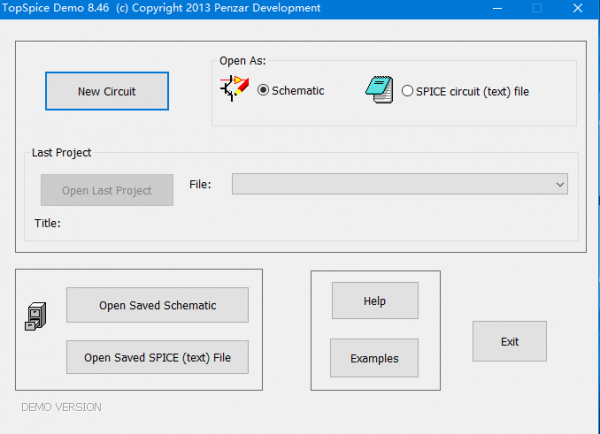The width and height of the screenshot is (600, 434).
Task: Show the Examples
Action: (x=374, y=358)
